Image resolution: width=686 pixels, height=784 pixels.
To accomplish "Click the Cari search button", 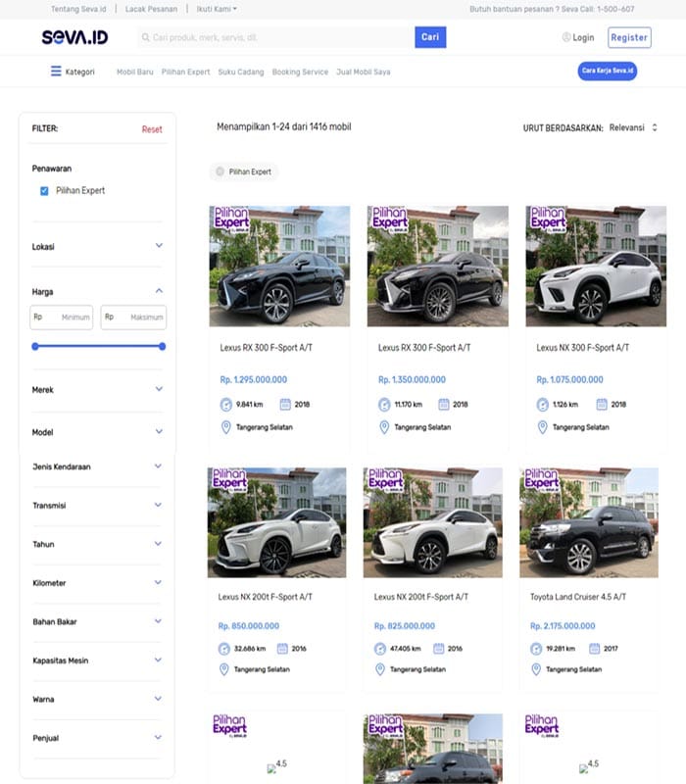I will [430, 37].
